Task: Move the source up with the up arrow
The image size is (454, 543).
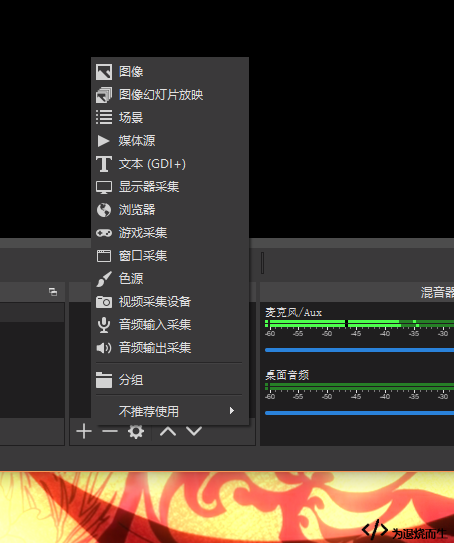Action: pyautogui.click(x=168, y=431)
